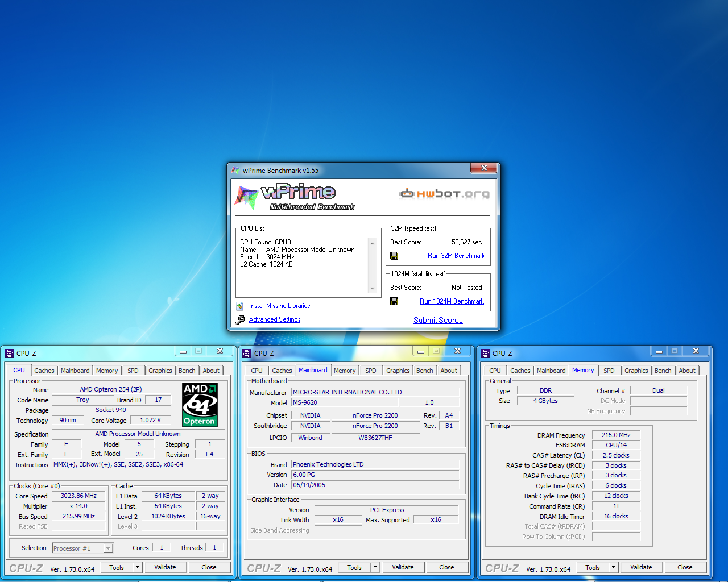Click the save icon under 1024M best score
The height and width of the screenshot is (582, 728).
(x=394, y=301)
